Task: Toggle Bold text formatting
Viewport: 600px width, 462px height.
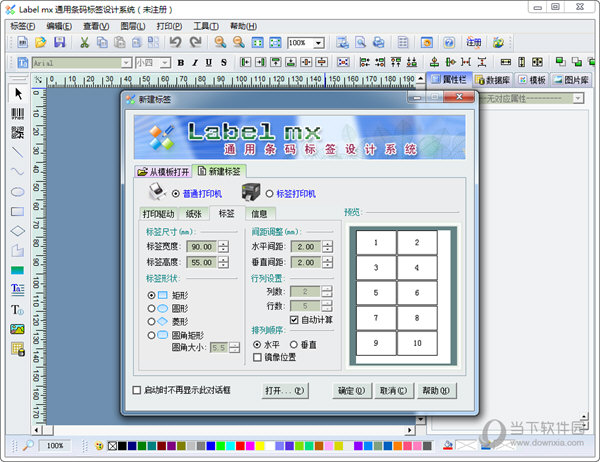Action: tap(181, 62)
